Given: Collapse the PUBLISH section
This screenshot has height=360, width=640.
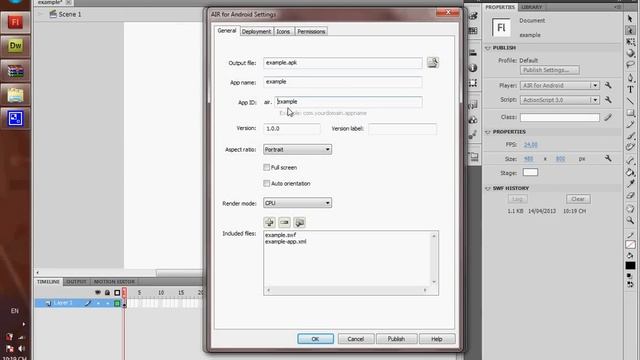Looking at the screenshot, I should 488,48.
